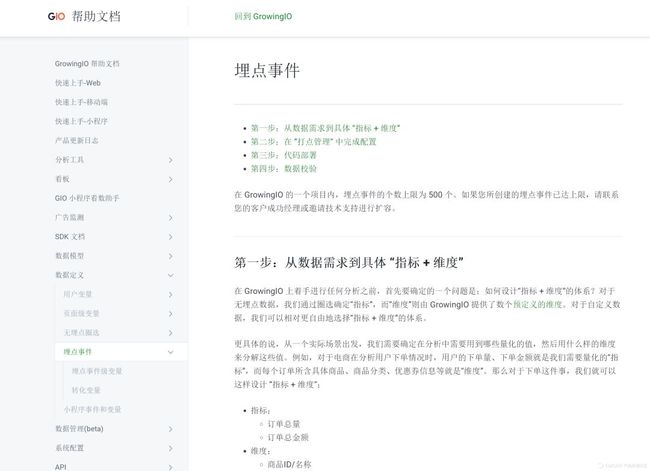Screen dimensions: 650x471
Task: Expand the API chevron
Action: [x=171, y=467]
